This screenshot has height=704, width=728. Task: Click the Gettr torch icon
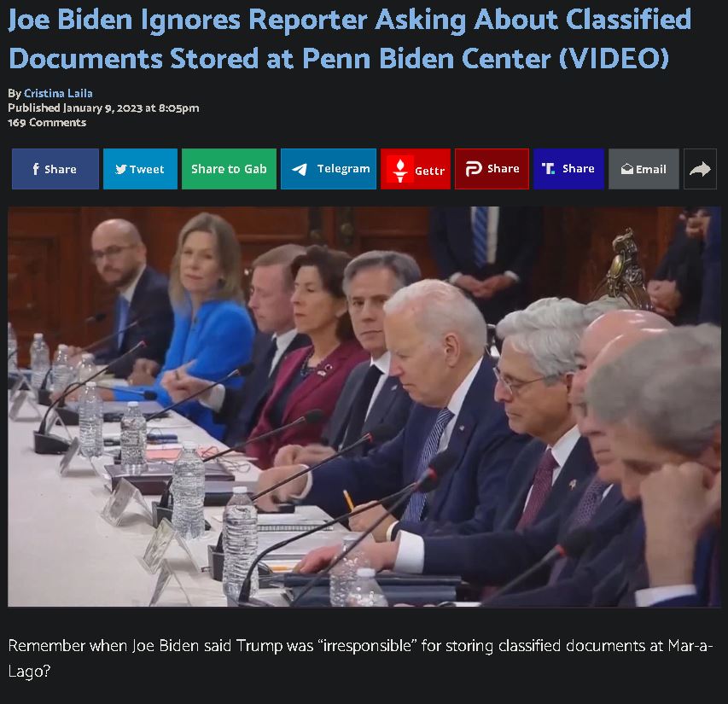(399, 170)
